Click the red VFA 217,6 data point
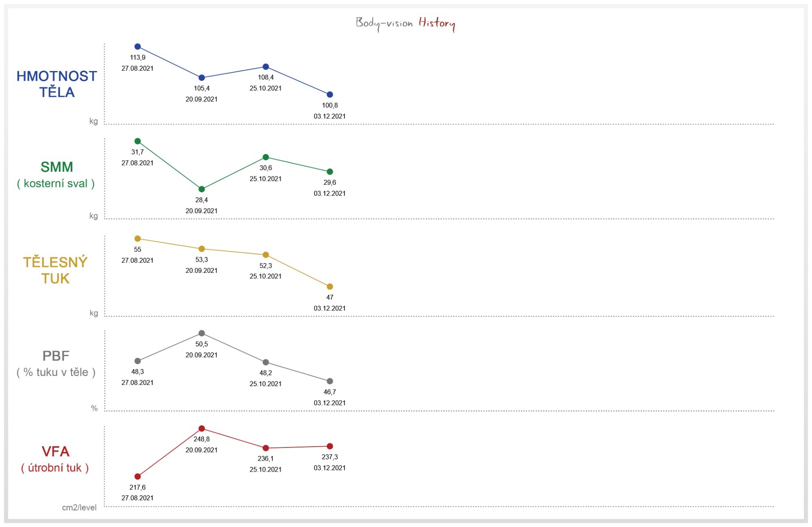The image size is (812, 527). tap(137, 477)
